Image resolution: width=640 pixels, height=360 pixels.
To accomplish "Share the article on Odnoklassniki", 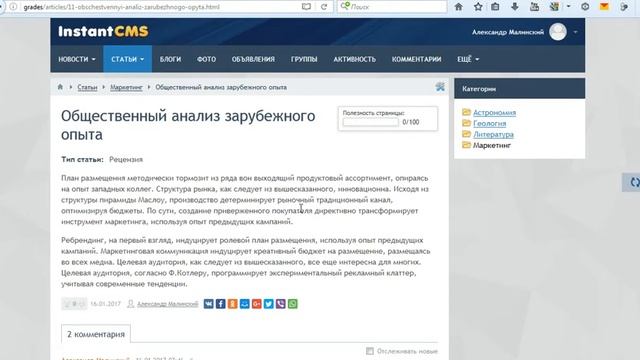I will 232,304.
